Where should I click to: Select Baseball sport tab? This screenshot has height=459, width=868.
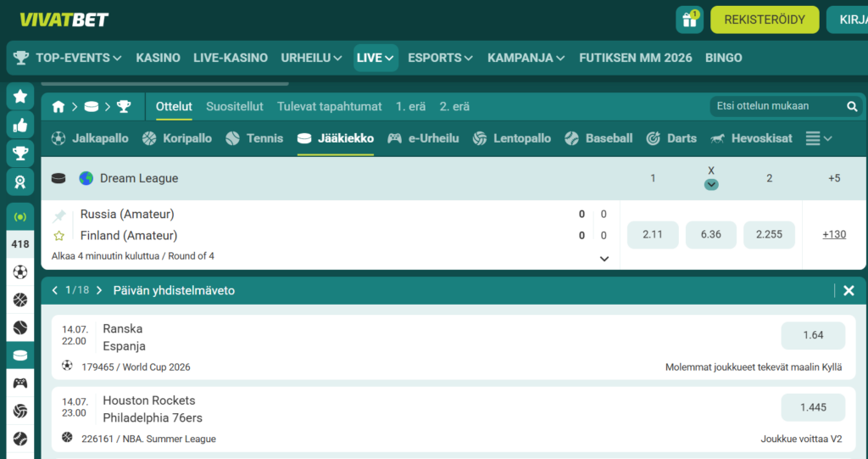[x=599, y=138]
